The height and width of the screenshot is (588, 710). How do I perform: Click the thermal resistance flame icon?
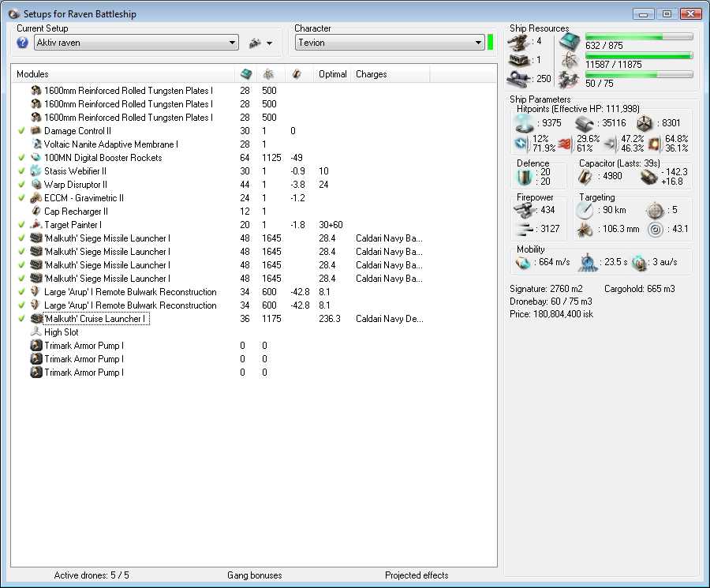565,144
